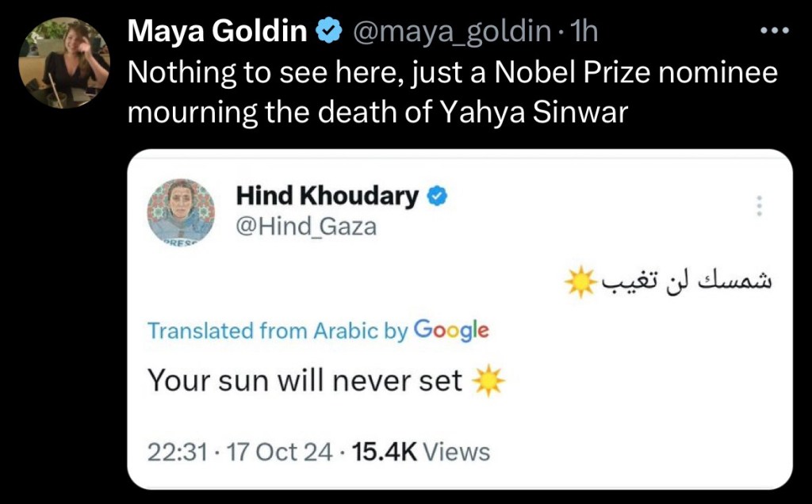Image resolution: width=812 pixels, height=504 pixels.
Task: Open the @maya_goldin handle link
Action: coord(451,31)
